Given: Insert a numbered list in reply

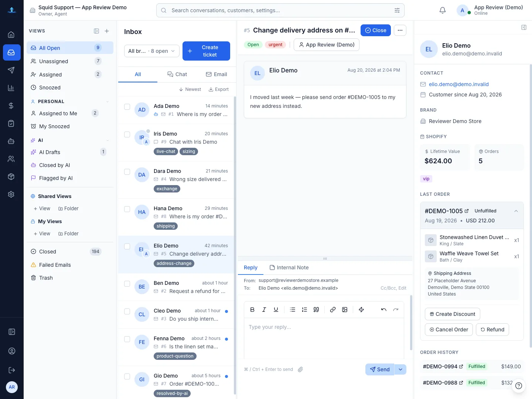Looking at the screenshot, I should [x=304, y=310].
